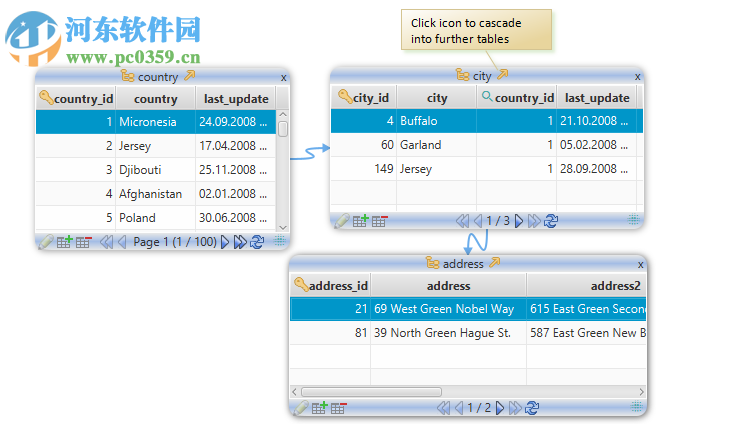Click the cascade arrow icon on city table
Viewport: 747px width, 424px height.
click(x=503, y=74)
